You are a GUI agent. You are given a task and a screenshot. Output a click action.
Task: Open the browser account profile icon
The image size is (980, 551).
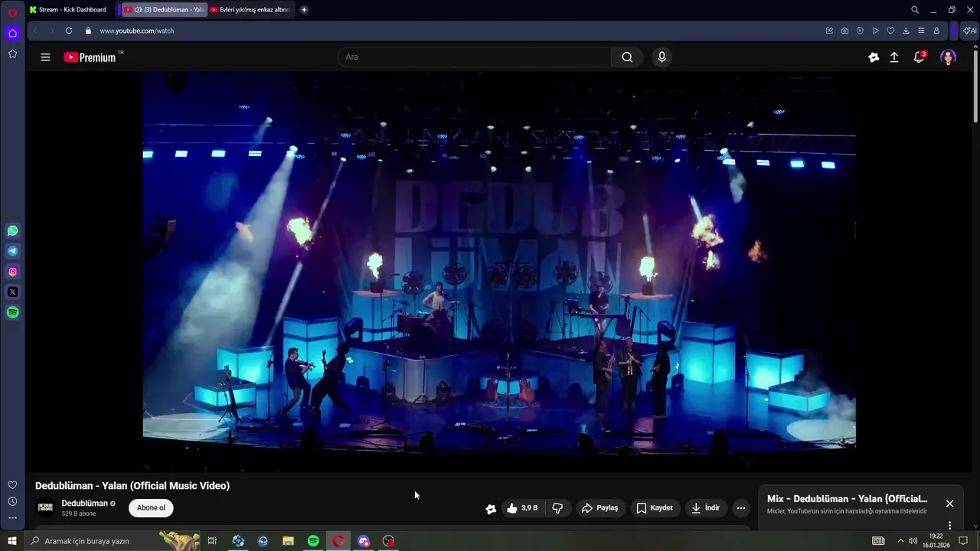[x=936, y=31]
